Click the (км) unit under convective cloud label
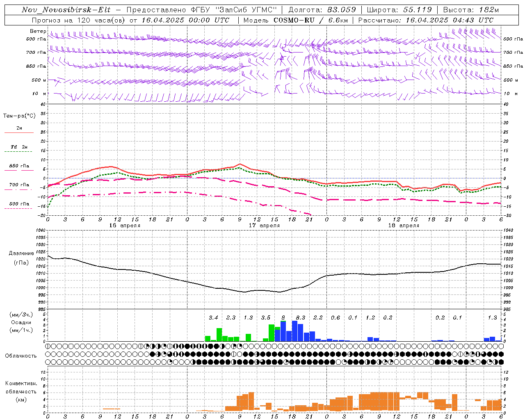Image resolution: width=525 pixels, height=420 pixels. point(21,399)
